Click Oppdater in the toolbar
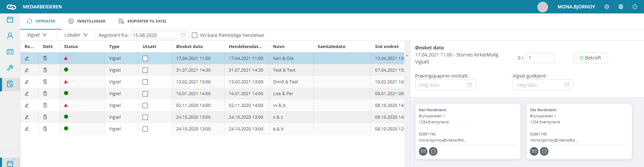This screenshot has width=644, height=167. [x=41, y=21]
